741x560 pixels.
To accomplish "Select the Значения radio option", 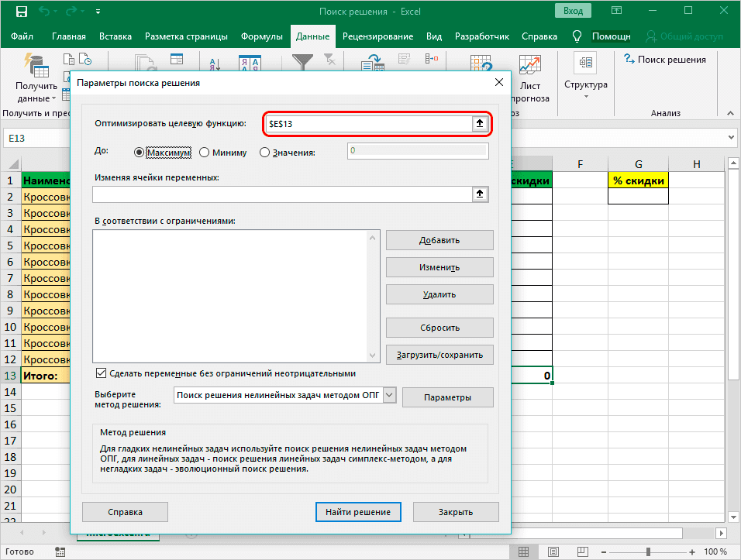I will [264, 153].
